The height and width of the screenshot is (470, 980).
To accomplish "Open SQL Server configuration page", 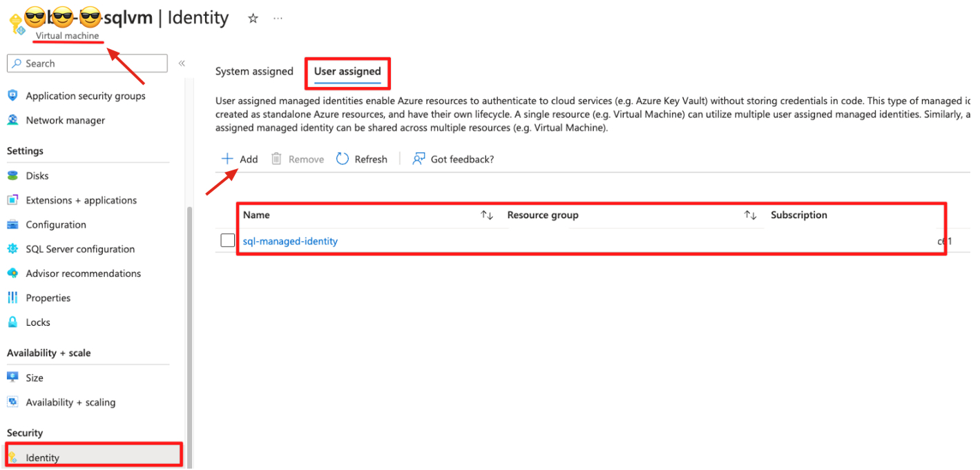I will [x=80, y=249].
